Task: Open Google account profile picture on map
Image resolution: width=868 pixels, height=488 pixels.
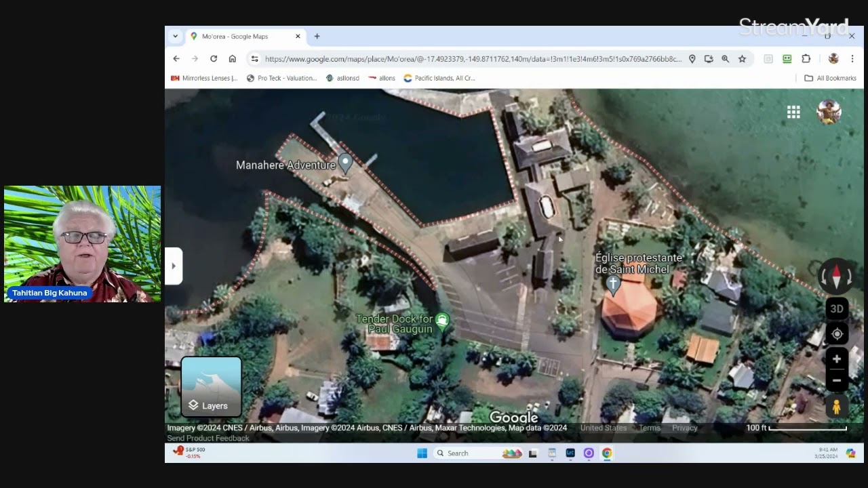Action: tap(829, 112)
